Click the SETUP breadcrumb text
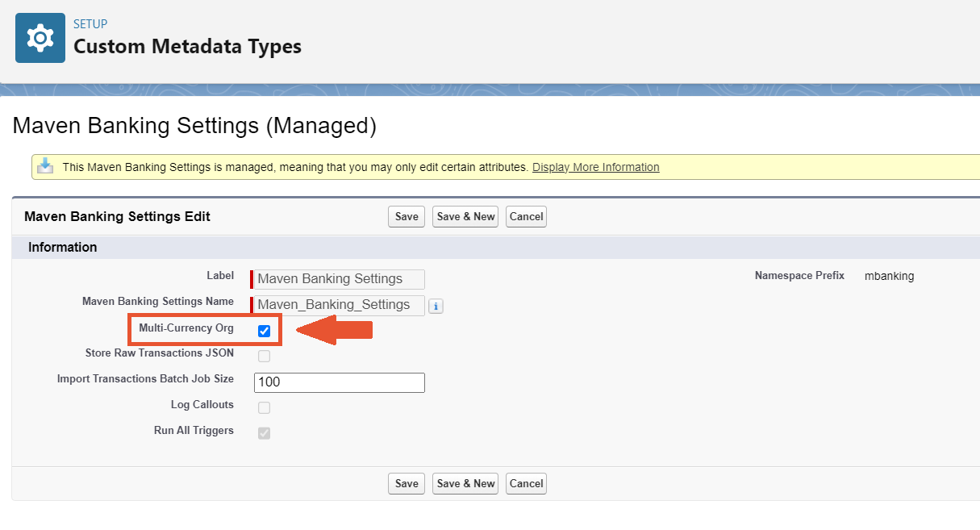 tap(90, 24)
